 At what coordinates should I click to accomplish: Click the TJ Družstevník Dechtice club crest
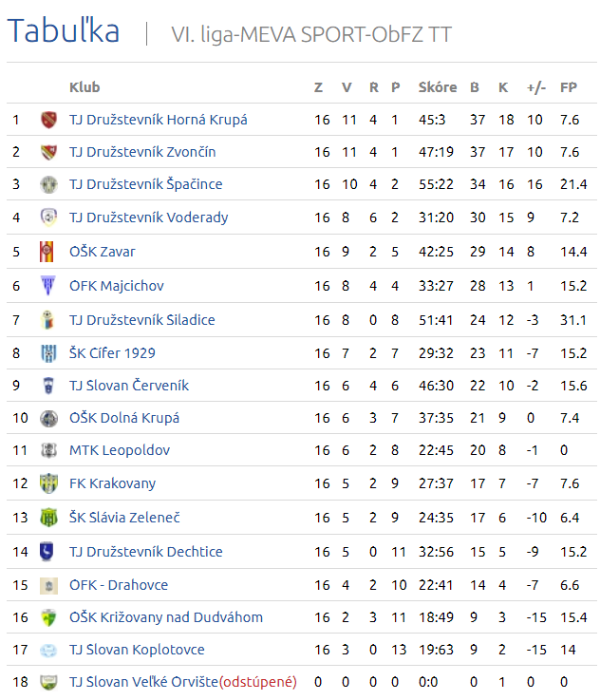(x=47, y=551)
